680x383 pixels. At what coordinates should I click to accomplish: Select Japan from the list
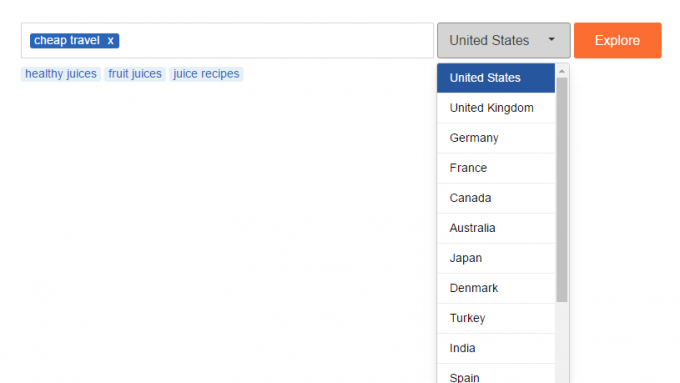pyautogui.click(x=496, y=258)
